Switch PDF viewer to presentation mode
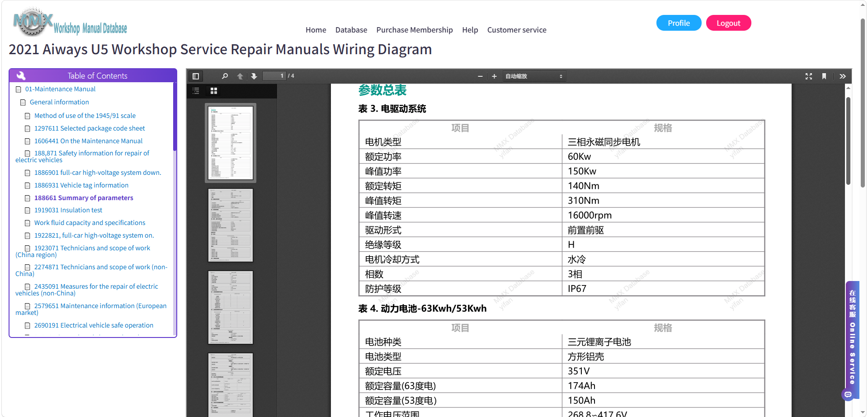 (809, 76)
